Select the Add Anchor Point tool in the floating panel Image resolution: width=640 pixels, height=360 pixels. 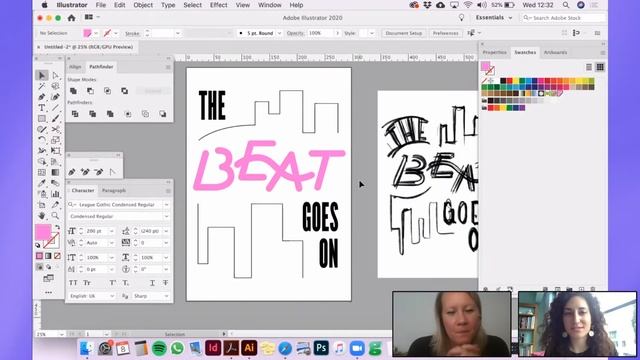pos(85,172)
